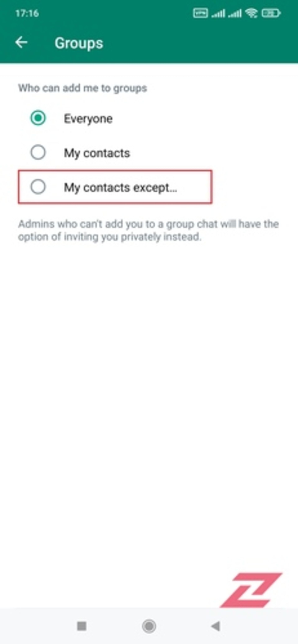Tap the Groups title in header
Viewport: 298px width, 644px height.
coord(79,43)
